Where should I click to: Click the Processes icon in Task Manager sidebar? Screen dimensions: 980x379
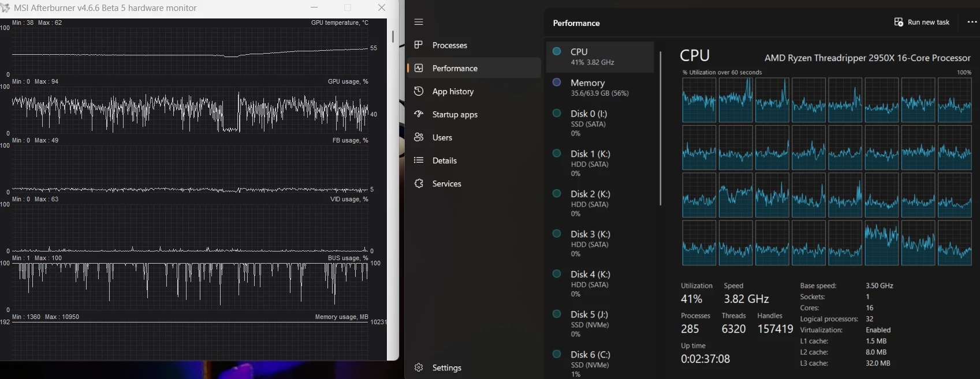(419, 45)
